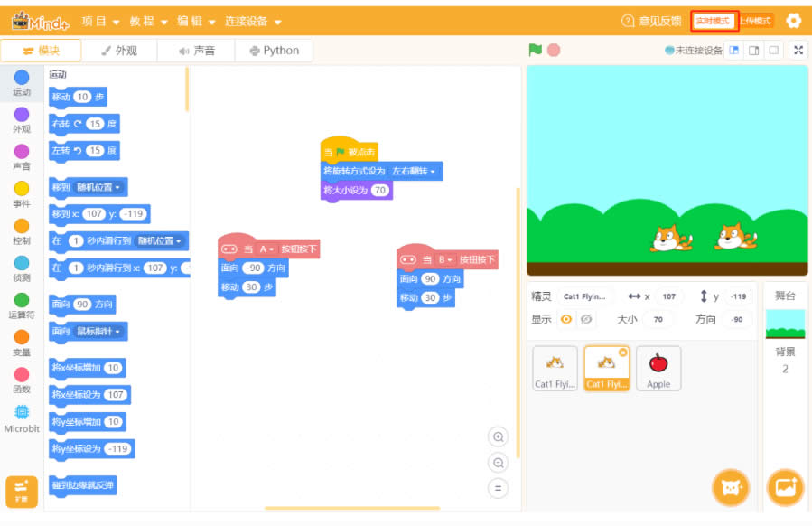Delete the selected Cat1 Flying sprite
812x526 pixels.
(x=622, y=352)
